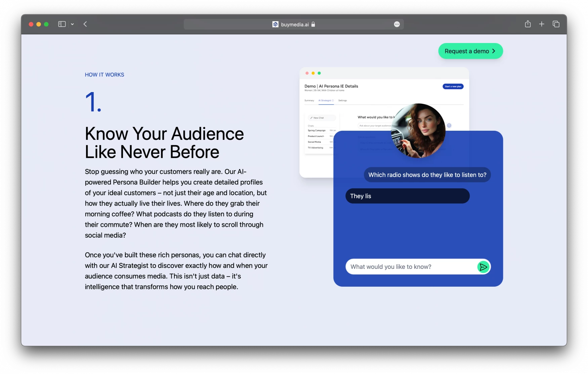Screen dimensions: 588x374
Task: Toggle the Safari sidebar panel
Action: [x=62, y=24]
